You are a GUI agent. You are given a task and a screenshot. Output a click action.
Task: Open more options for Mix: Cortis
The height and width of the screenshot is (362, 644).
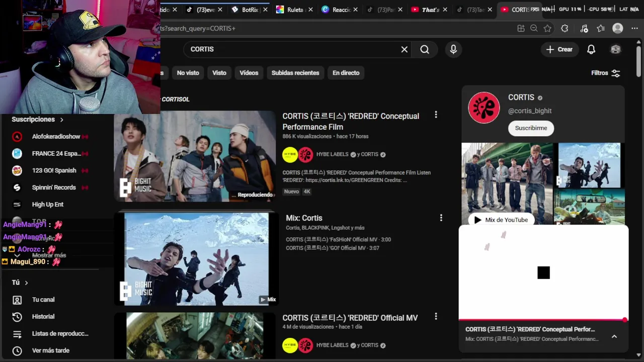coord(441,218)
